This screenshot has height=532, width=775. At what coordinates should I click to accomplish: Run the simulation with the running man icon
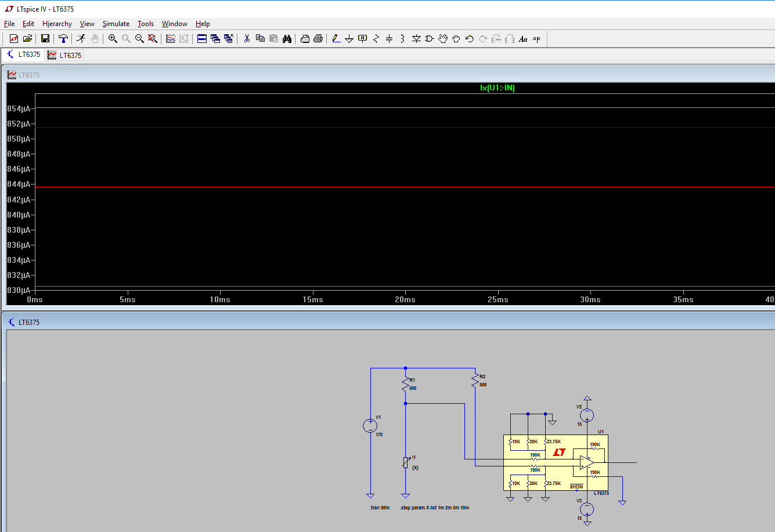81,39
